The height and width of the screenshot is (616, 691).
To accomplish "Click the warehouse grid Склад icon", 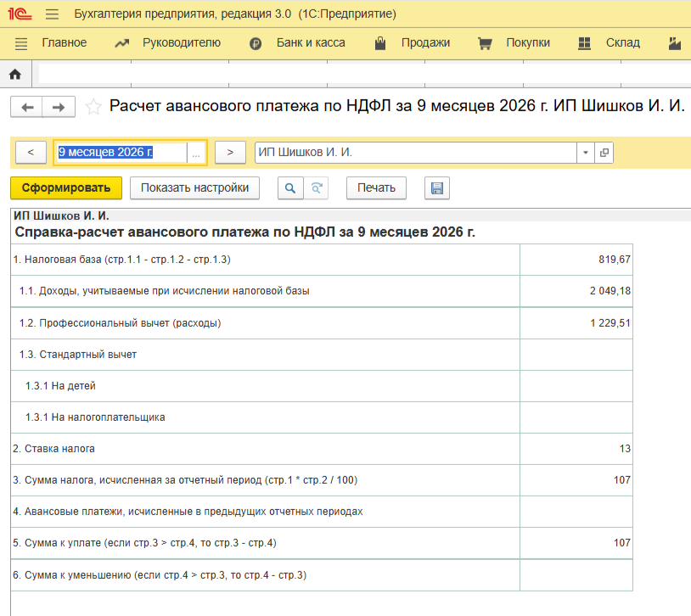I will click(x=584, y=43).
